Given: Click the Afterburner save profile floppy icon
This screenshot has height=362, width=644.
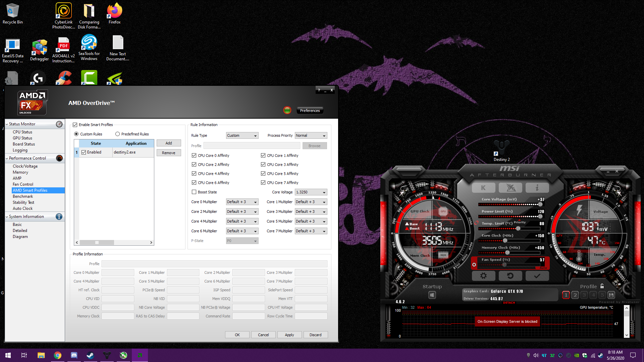Looking at the screenshot, I should (x=611, y=295).
